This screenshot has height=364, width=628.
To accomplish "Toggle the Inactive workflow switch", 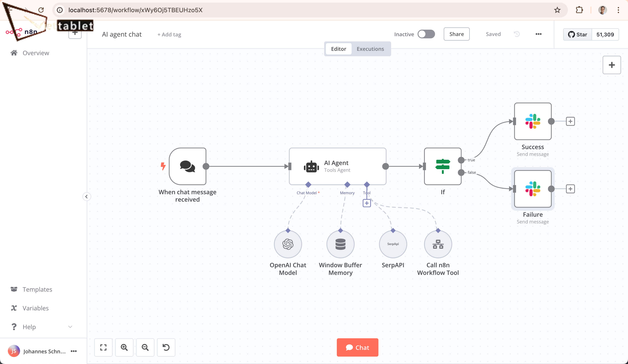I will click(x=426, y=34).
